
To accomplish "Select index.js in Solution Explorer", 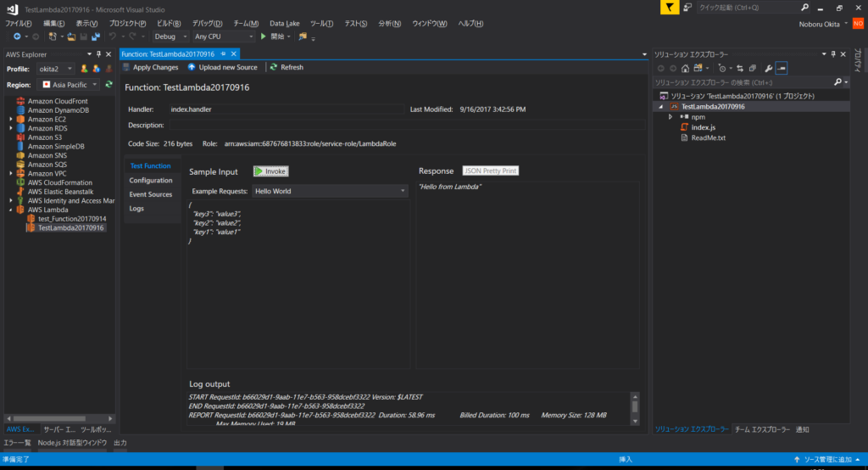I will [x=703, y=127].
